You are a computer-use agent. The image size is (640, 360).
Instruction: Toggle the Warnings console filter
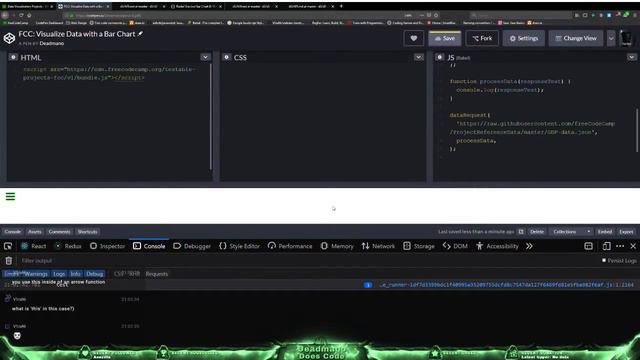[x=36, y=274]
